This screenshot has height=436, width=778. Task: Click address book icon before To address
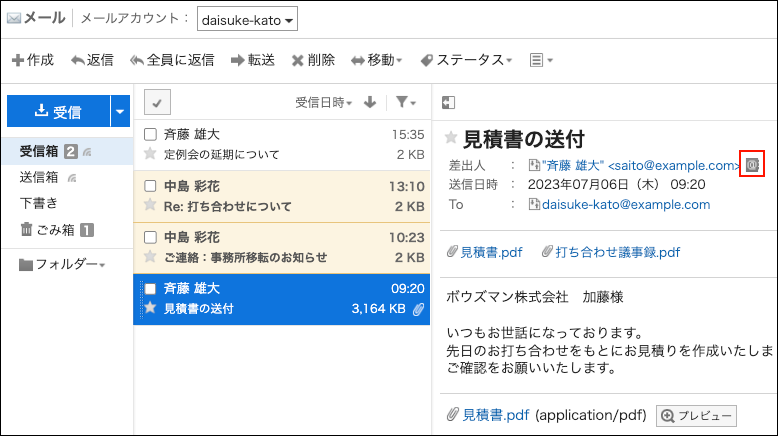click(x=534, y=204)
